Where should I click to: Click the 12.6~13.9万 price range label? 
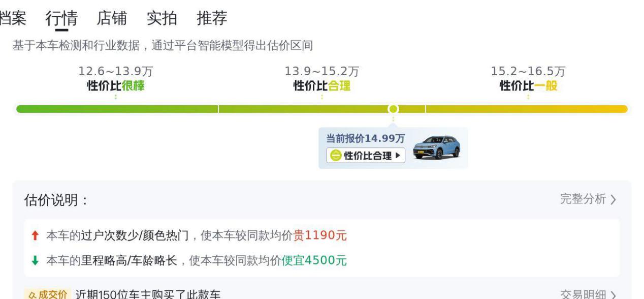[116, 71]
